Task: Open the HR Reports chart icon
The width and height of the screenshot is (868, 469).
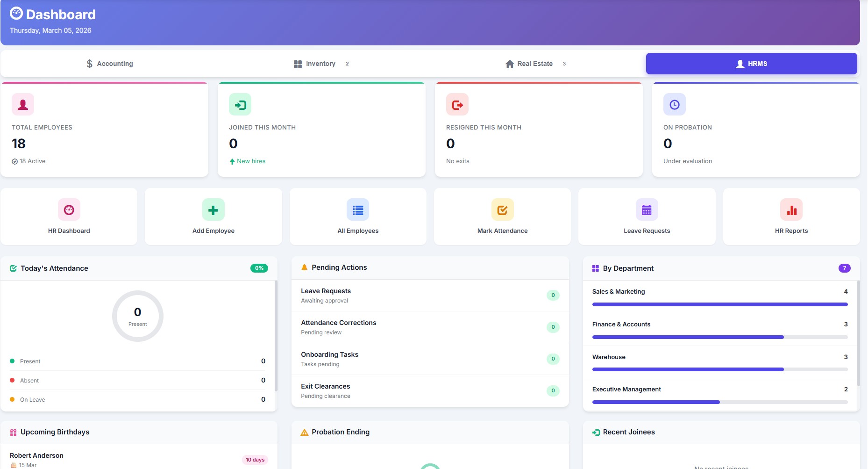Action: point(791,210)
